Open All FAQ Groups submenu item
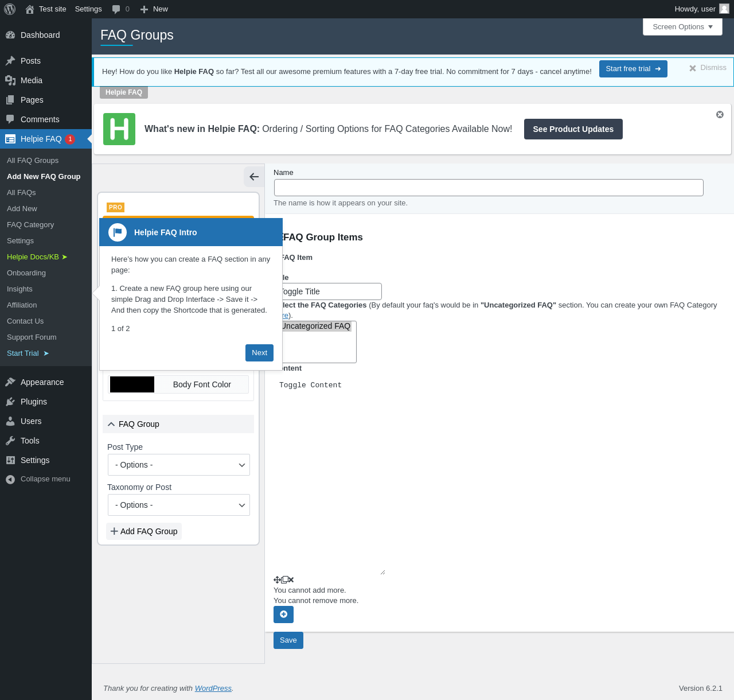The height and width of the screenshot is (700, 734). (33, 161)
